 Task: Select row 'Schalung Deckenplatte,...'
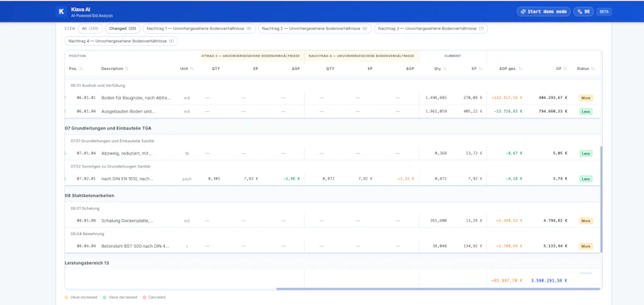[x=332, y=221]
